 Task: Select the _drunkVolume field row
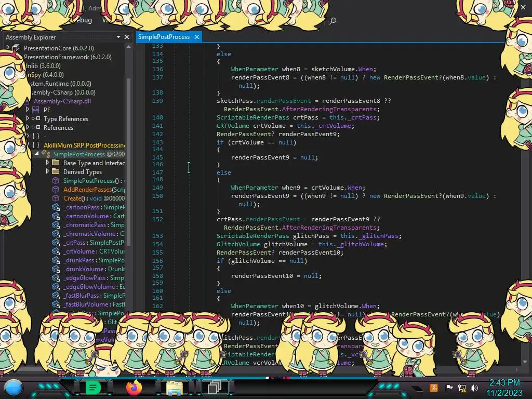click(x=94, y=269)
